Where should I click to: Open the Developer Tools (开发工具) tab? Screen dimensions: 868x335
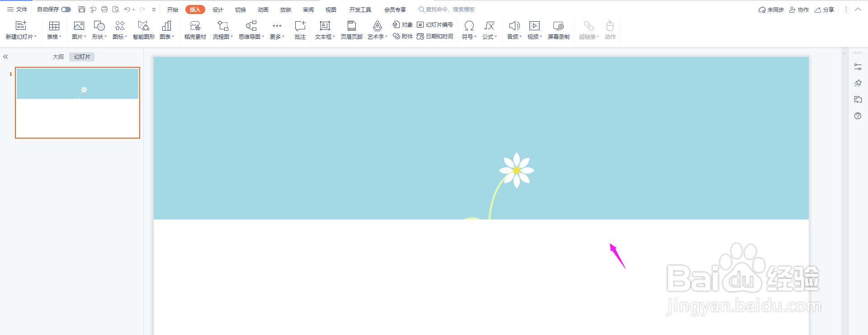360,9
